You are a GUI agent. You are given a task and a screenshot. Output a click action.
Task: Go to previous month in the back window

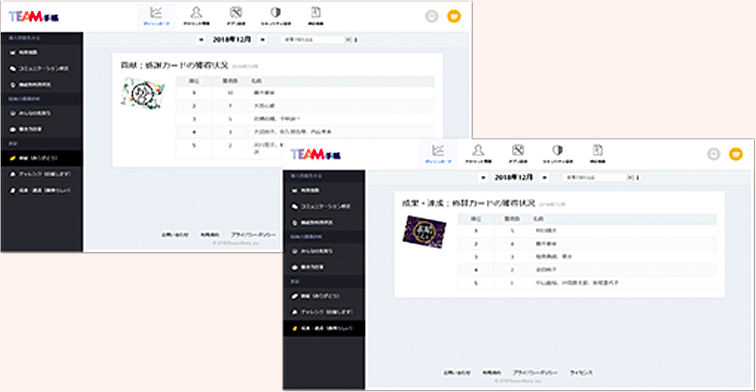201,40
